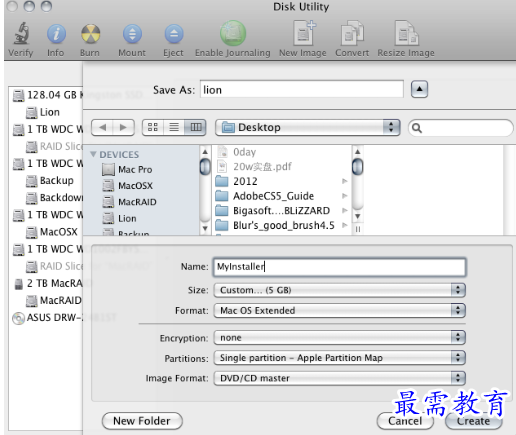Click the Name field containing MyInstaller
Viewport: 516px width, 435px height.
339,267
